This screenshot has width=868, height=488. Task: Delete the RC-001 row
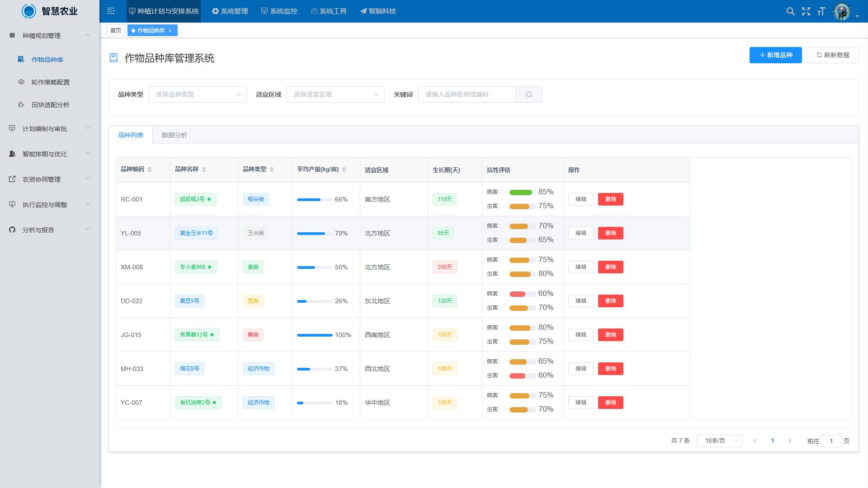[x=610, y=199]
